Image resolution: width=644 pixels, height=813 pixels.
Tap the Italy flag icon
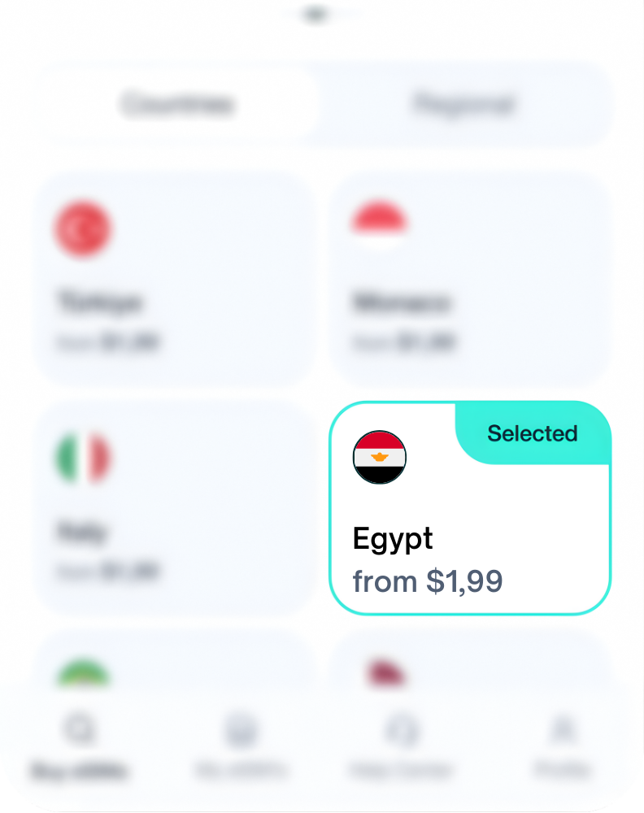83,458
